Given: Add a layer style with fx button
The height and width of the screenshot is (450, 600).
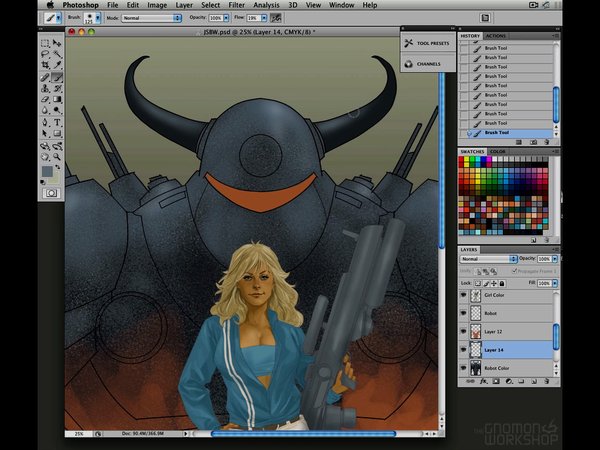Looking at the screenshot, I should (484, 382).
